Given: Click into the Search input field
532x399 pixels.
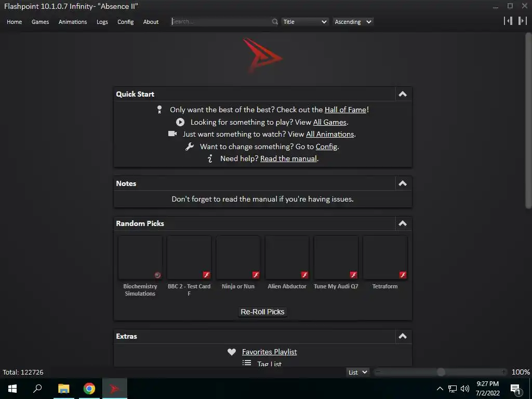Looking at the screenshot, I should (221, 21).
